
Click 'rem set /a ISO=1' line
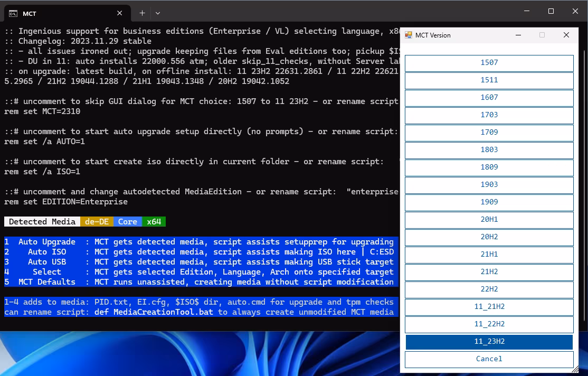click(42, 172)
